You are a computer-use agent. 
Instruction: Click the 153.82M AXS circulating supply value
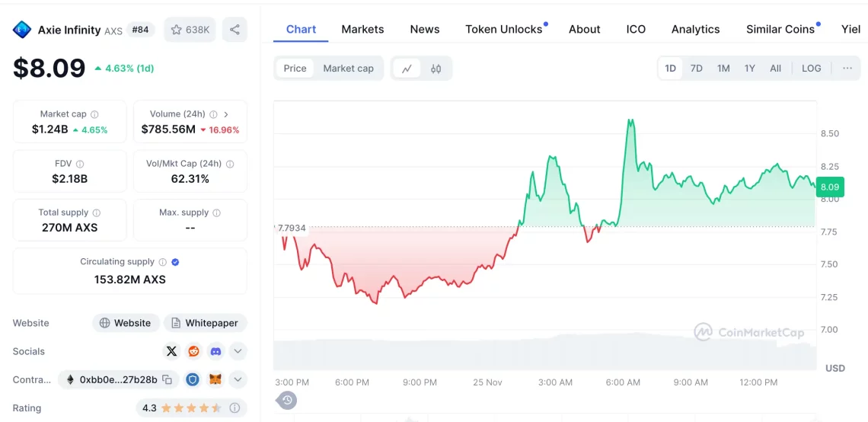tap(130, 279)
